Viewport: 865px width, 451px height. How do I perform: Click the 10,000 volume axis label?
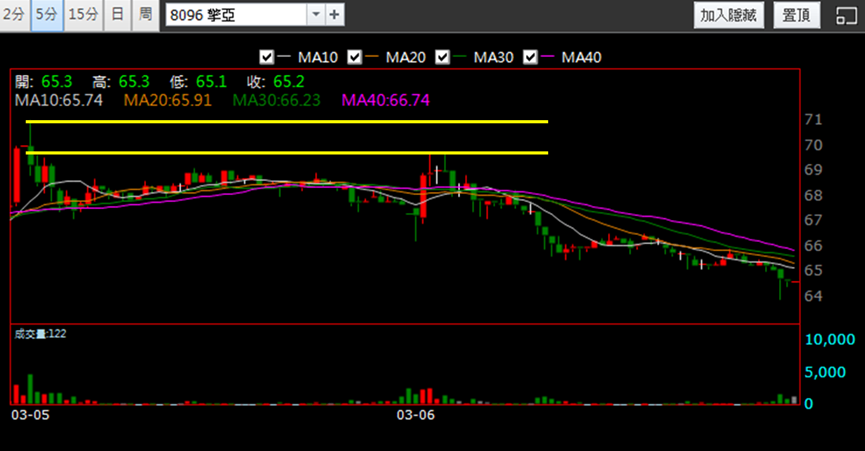pos(830,339)
